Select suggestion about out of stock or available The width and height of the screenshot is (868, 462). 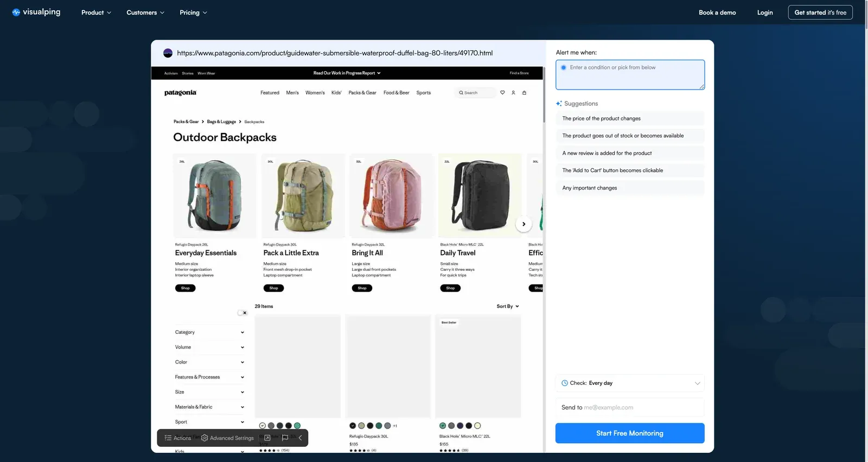(630, 136)
